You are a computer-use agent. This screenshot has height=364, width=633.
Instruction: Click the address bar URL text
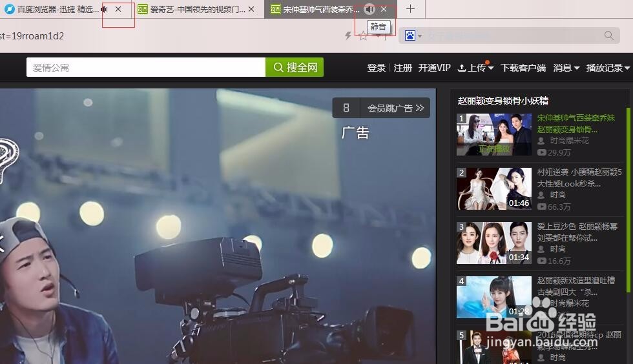pos(32,36)
